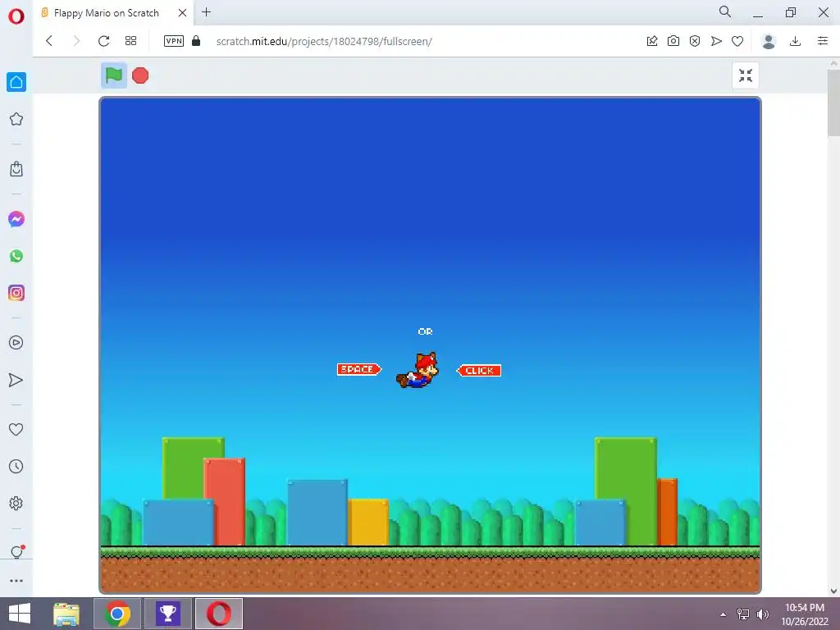Open the trophy app in taskbar
Image resolution: width=840 pixels, height=630 pixels.
coord(167,614)
